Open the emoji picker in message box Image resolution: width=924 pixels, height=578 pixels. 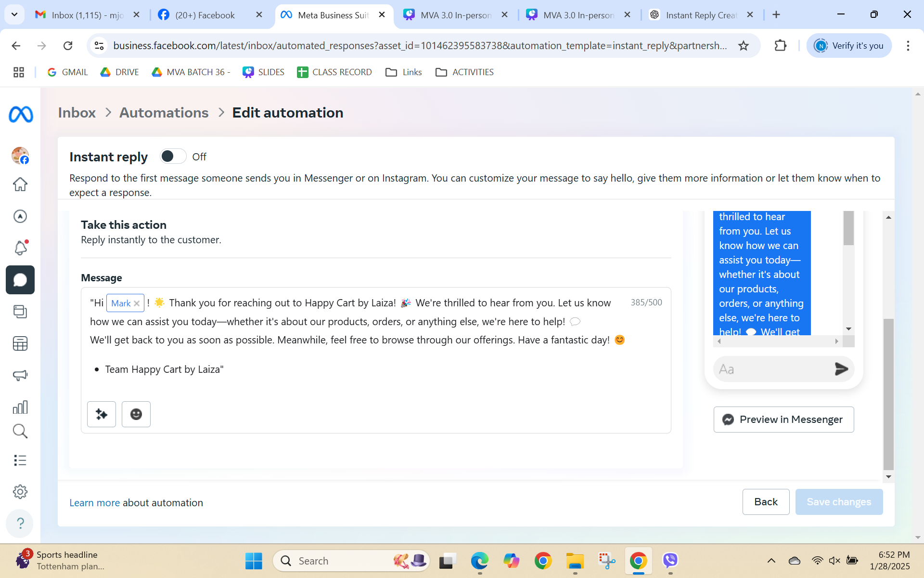[x=136, y=414]
